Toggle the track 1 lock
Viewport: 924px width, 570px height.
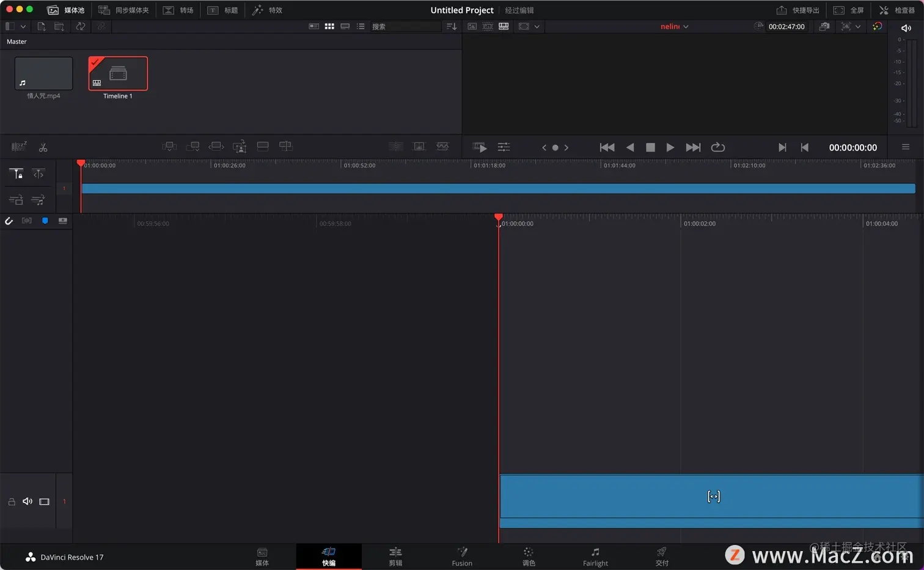click(12, 502)
